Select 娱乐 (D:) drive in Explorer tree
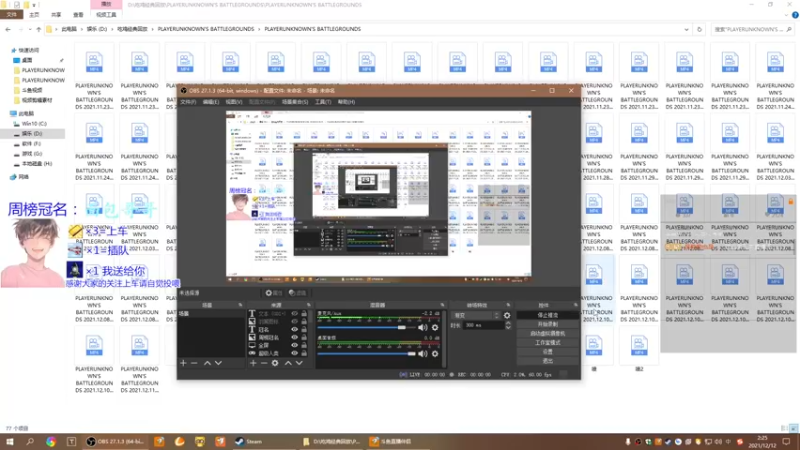This screenshot has height=450, width=800. click(32, 134)
